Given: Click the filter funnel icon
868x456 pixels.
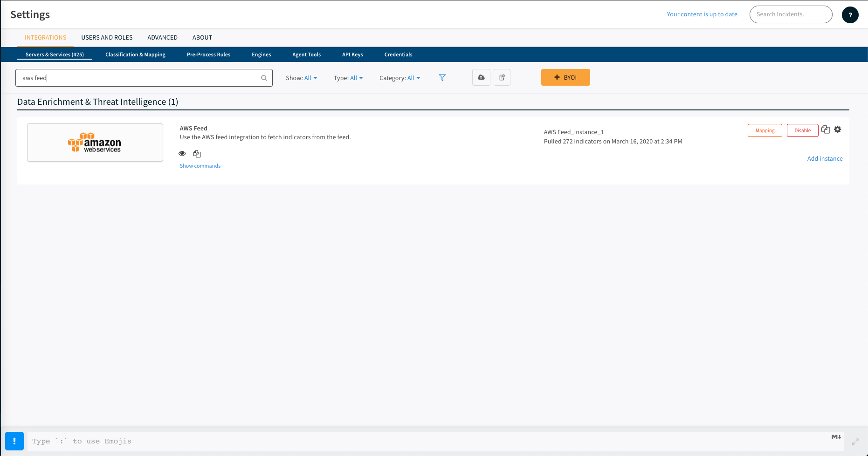Looking at the screenshot, I should (442, 78).
